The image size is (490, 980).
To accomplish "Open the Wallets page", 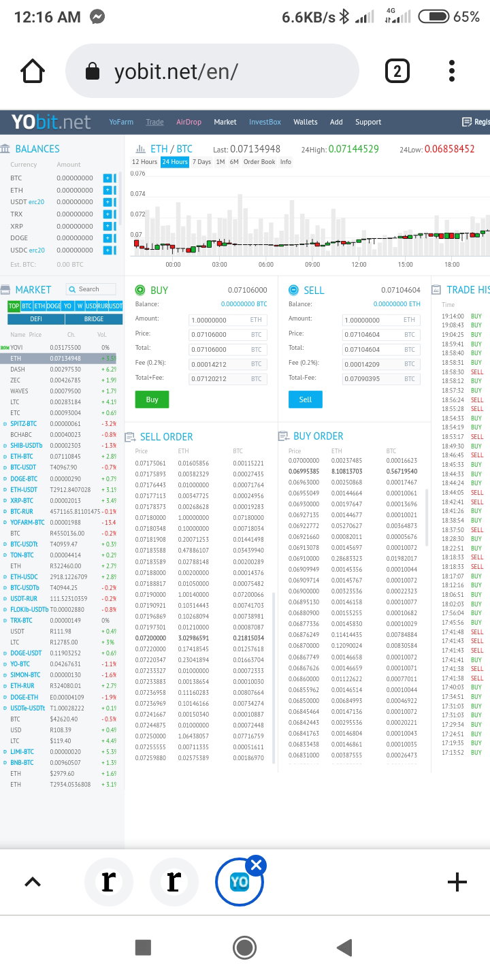I will 306,122.
